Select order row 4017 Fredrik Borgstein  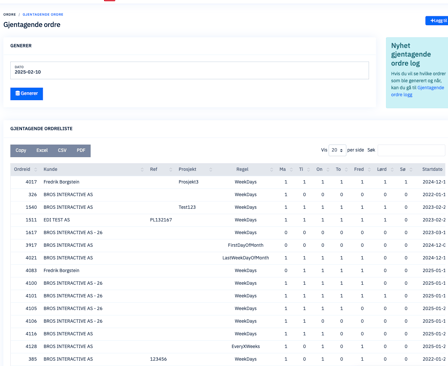coord(229,182)
